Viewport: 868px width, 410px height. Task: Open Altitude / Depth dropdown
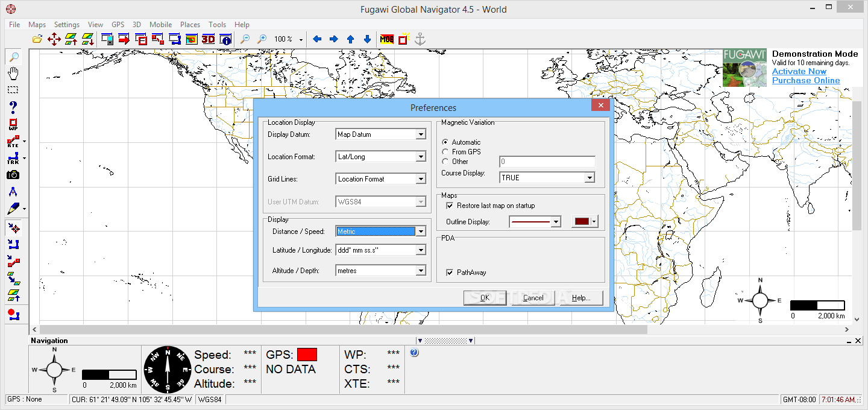pos(421,271)
